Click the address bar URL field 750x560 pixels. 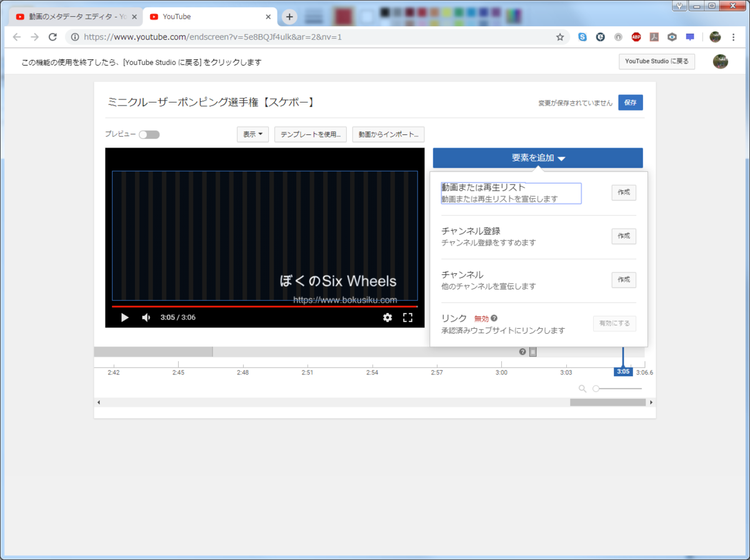click(x=319, y=37)
